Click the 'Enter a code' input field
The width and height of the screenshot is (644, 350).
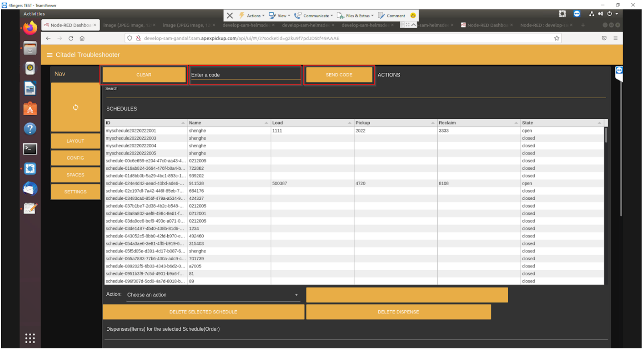(245, 75)
